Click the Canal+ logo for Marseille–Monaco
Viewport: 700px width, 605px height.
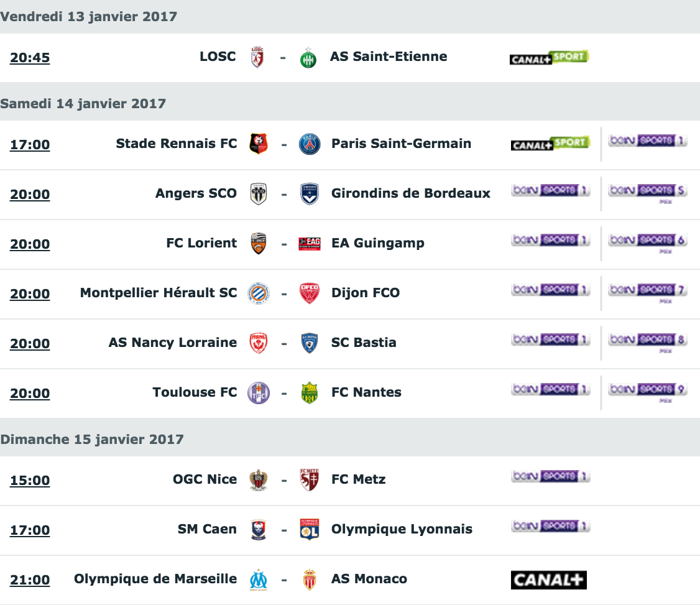[549, 580]
